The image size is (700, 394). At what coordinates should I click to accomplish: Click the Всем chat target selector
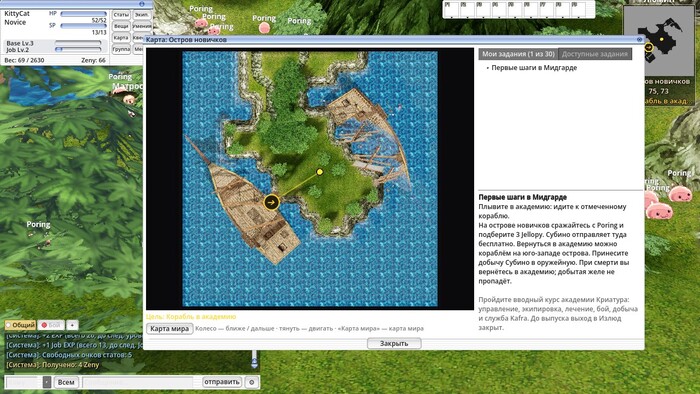tap(67, 382)
